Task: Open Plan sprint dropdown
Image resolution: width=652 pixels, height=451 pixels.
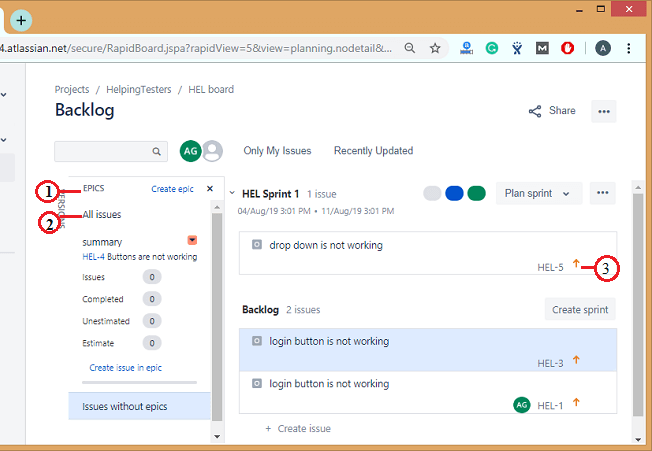Action: click(x=539, y=193)
